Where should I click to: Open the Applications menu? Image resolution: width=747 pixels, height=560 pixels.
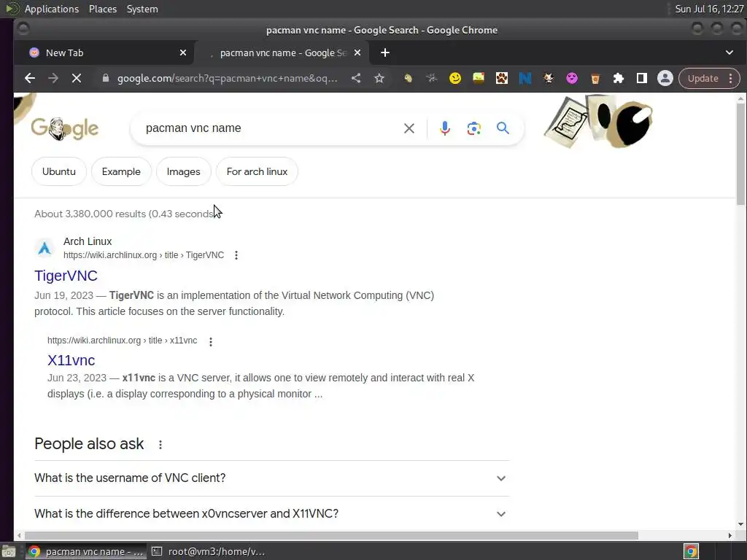point(52,9)
